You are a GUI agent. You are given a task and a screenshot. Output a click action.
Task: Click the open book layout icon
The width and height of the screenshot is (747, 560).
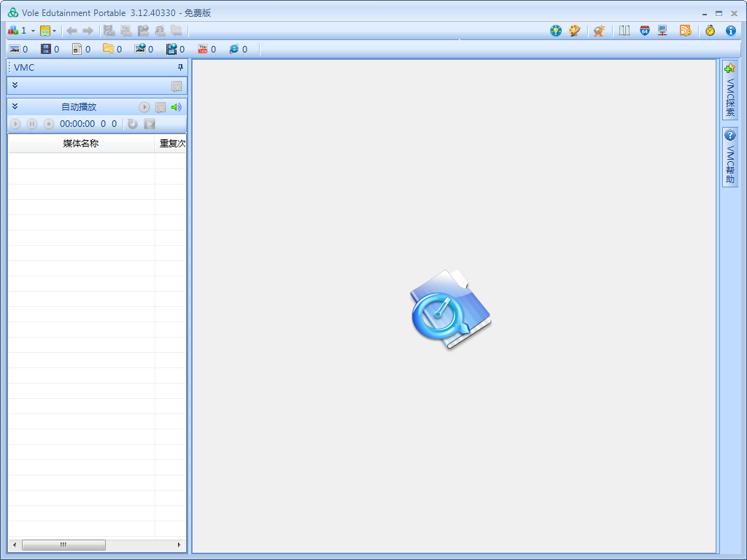tap(624, 31)
